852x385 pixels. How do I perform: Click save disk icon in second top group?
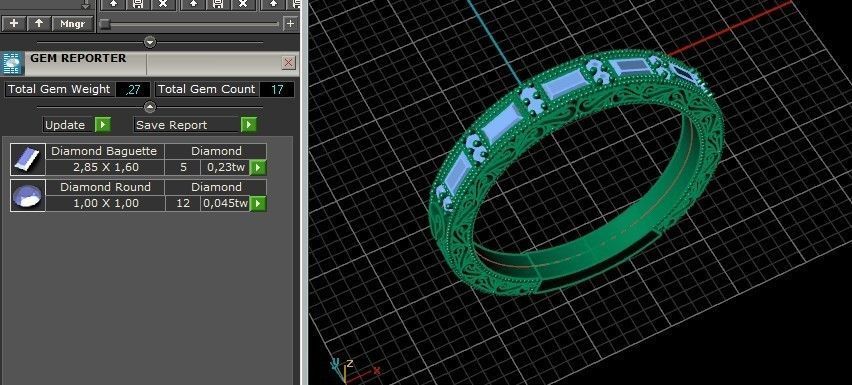pos(218,4)
